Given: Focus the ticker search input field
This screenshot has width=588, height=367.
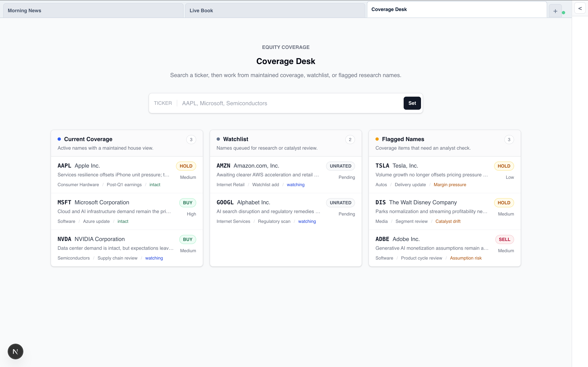Looking at the screenshot, I should (289, 103).
